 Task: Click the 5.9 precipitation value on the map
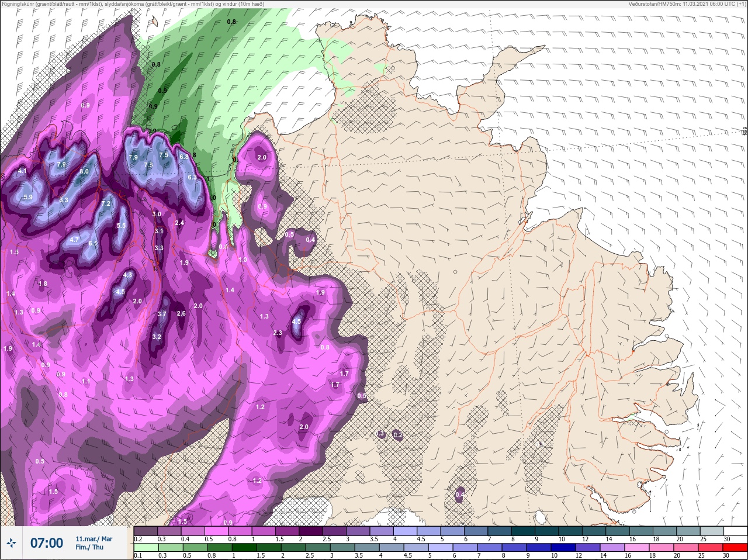[28, 197]
